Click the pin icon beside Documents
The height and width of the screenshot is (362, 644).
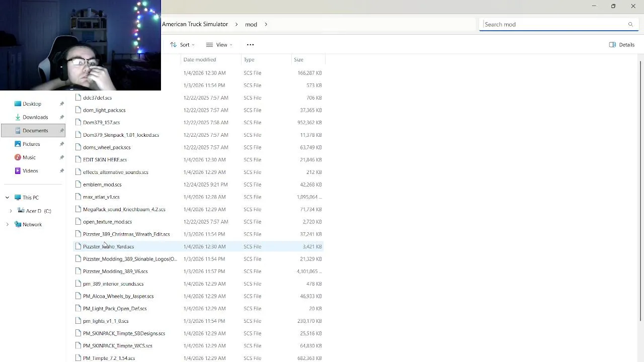point(62,131)
